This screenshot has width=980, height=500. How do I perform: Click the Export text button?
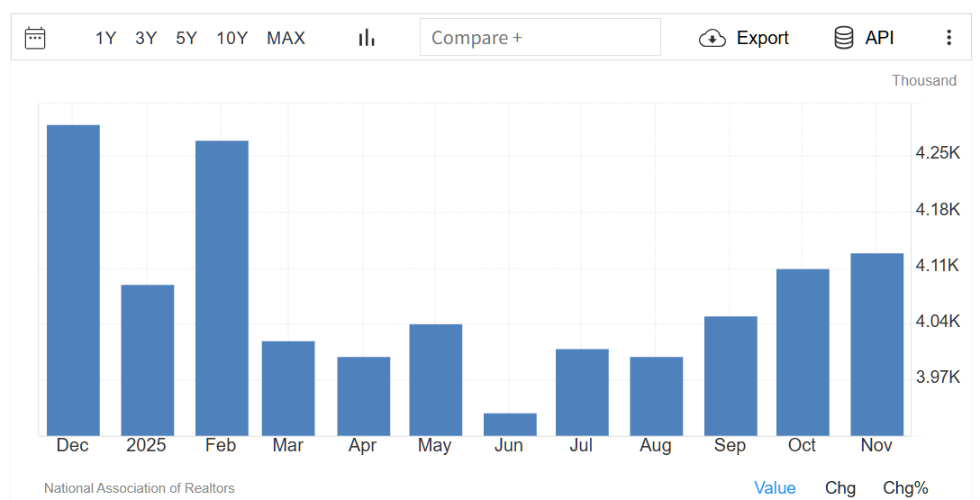(762, 38)
